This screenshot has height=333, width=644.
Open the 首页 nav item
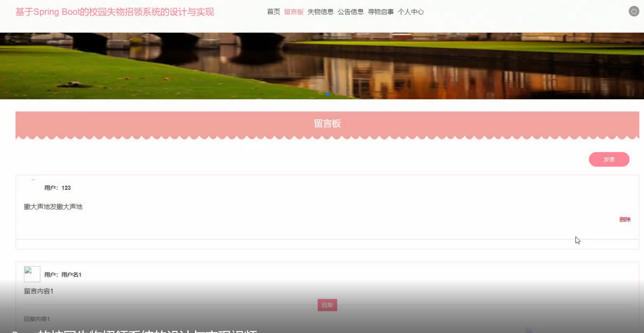click(273, 12)
